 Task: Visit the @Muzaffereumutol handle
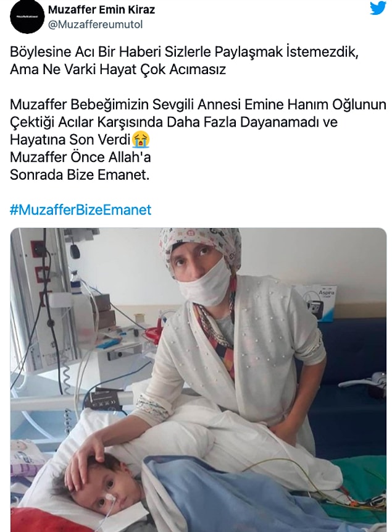tap(95, 25)
